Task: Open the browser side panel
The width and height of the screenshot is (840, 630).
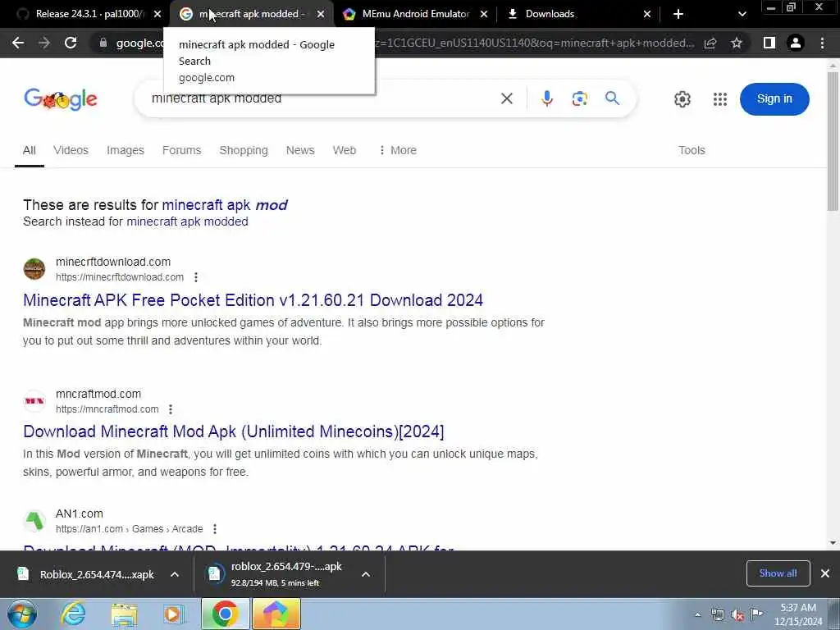Action: [769, 43]
